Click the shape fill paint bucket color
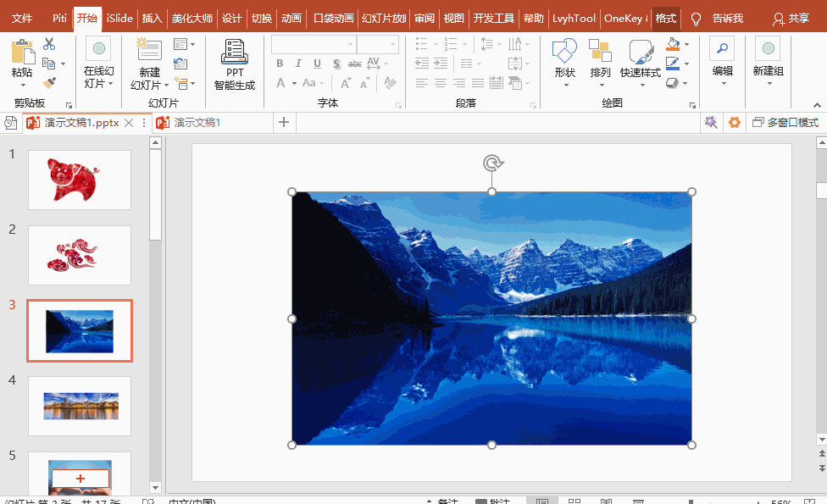The width and height of the screenshot is (827, 504). coord(673,44)
